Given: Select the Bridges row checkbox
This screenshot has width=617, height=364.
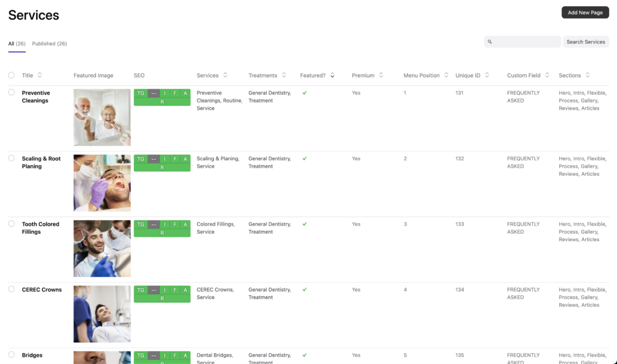Looking at the screenshot, I should pyautogui.click(x=11, y=354).
